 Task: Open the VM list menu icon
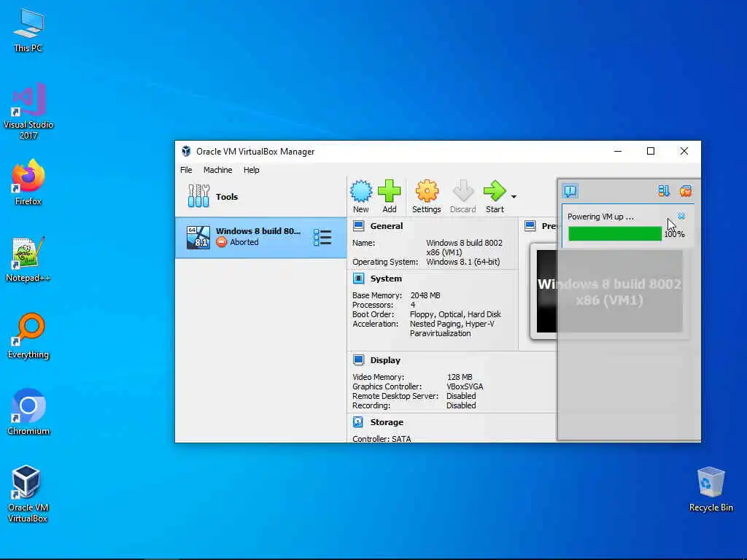(322, 237)
